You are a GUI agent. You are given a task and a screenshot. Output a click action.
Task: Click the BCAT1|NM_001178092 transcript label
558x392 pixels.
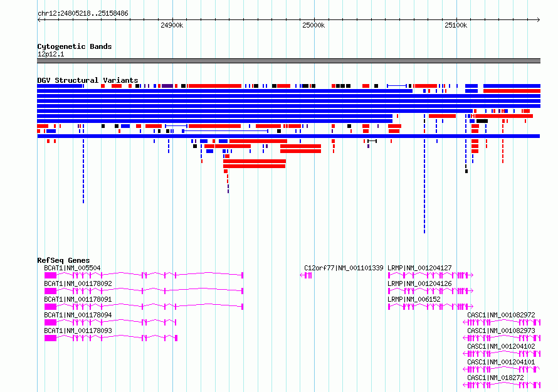[78, 283]
